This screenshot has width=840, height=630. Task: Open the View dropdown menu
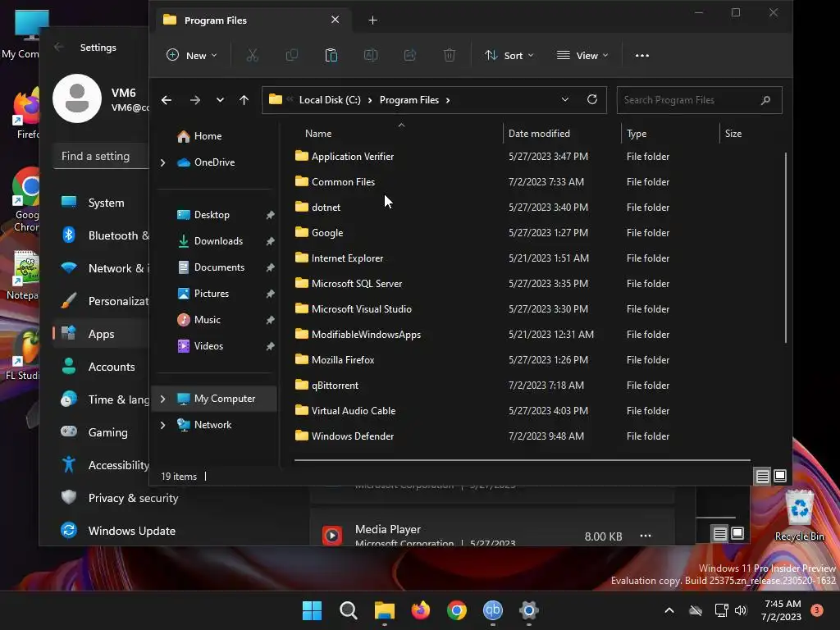(582, 55)
